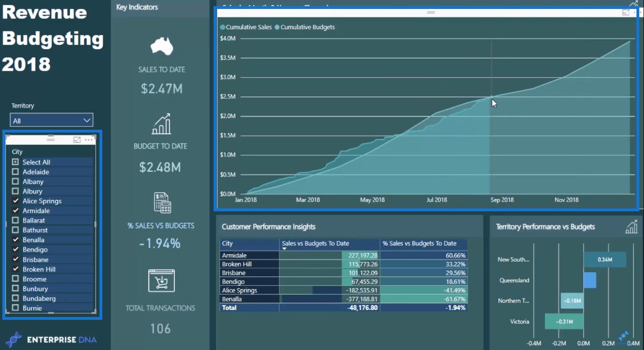Check the Burnie city checkbox
The width and height of the screenshot is (644, 350).
coord(16,308)
